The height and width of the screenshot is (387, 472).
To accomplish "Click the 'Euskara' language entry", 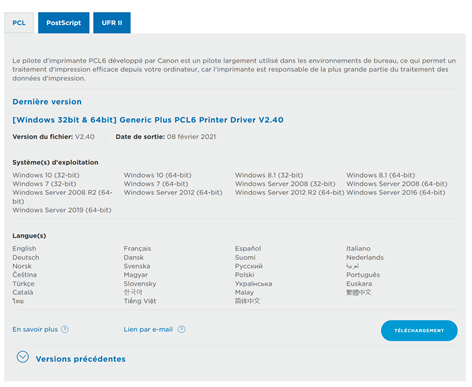I will tap(359, 284).
